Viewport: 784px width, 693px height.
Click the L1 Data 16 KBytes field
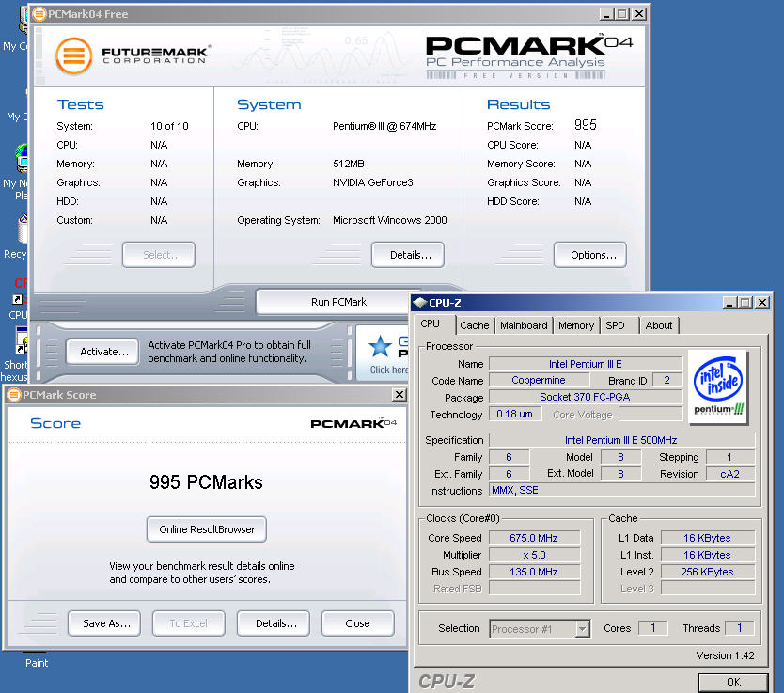coord(708,538)
